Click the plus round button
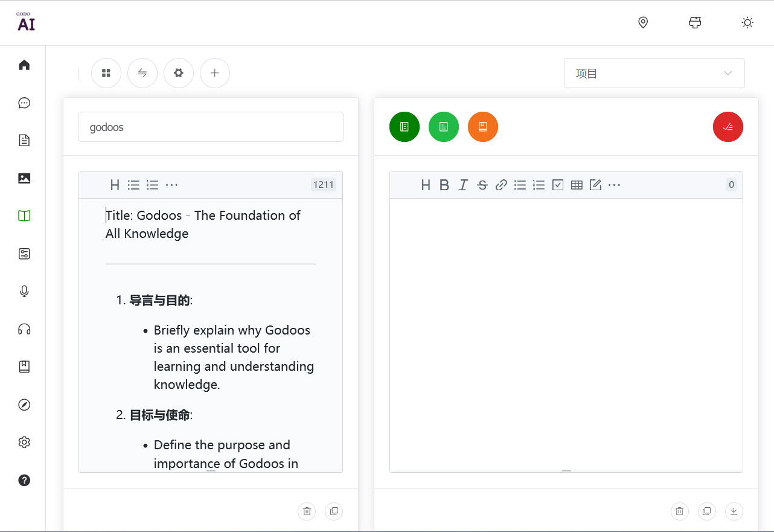 point(215,73)
